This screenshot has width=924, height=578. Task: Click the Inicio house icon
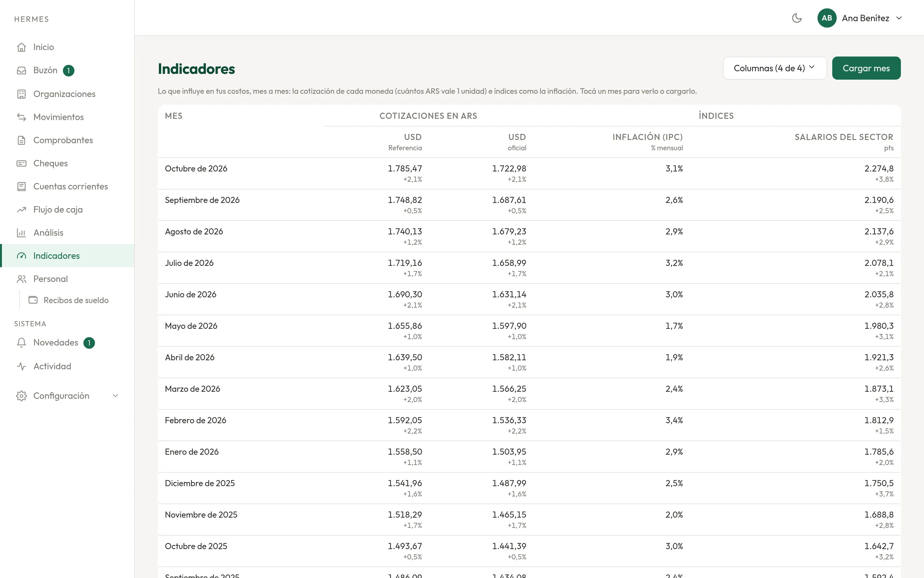point(21,47)
